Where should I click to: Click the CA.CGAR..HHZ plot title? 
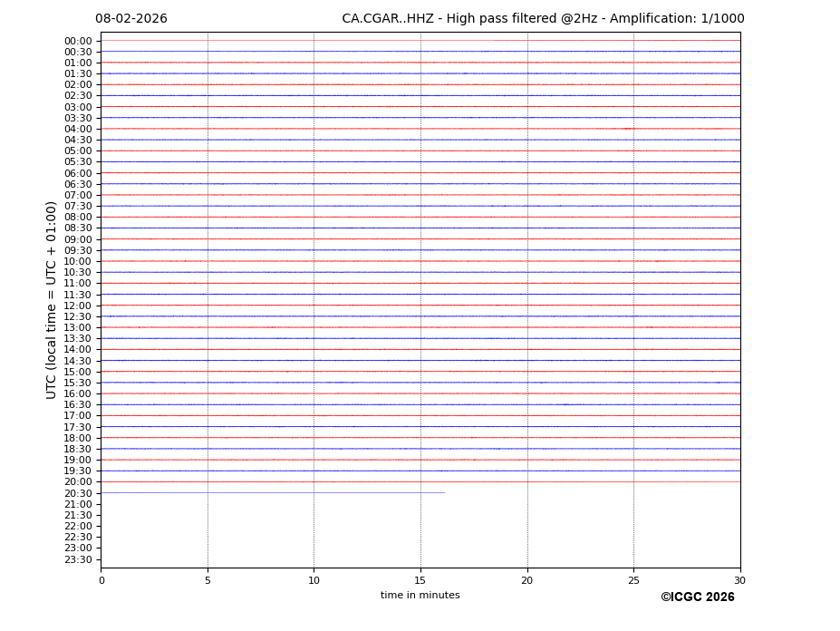point(543,19)
